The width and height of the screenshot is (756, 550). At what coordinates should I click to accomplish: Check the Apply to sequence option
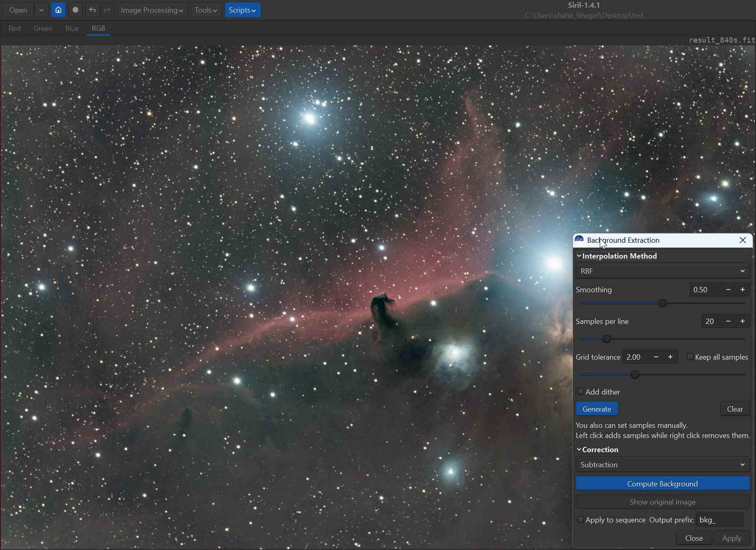[581, 520]
